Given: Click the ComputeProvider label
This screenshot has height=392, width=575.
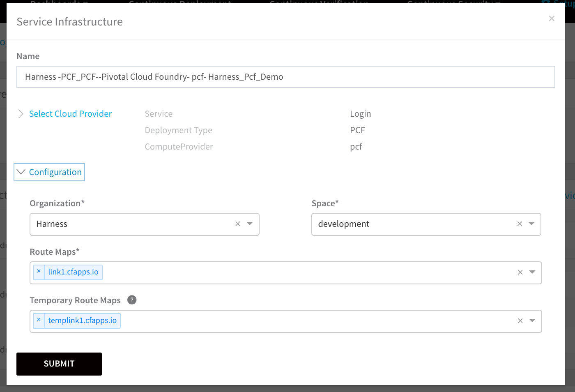Looking at the screenshot, I should 179,147.
